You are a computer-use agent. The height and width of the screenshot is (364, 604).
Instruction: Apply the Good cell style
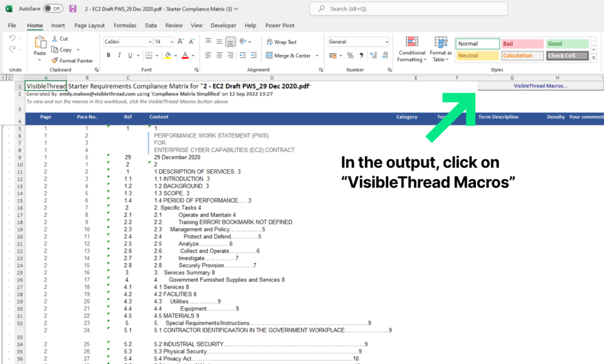tap(567, 44)
